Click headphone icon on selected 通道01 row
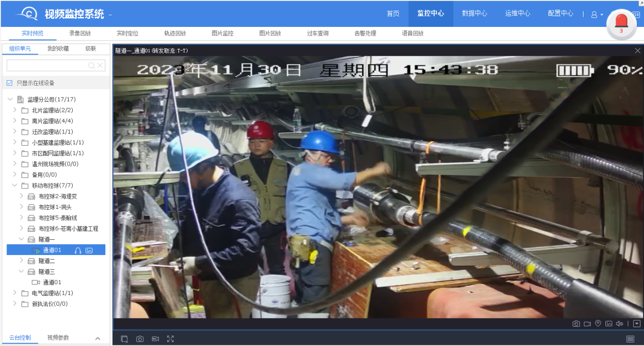 [x=78, y=250]
